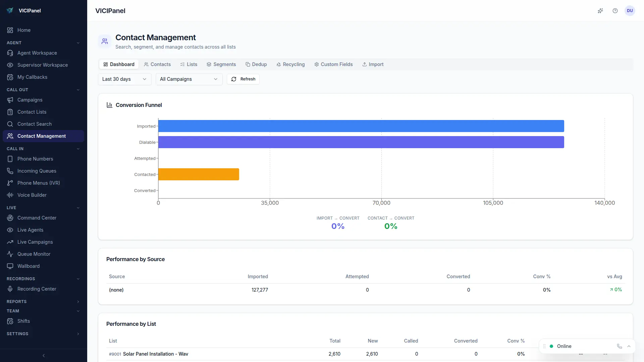Open the AI assistant sparkle icon
Image resolution: width=644 pixels, height=362 pixels.
[x=600, y=11]
